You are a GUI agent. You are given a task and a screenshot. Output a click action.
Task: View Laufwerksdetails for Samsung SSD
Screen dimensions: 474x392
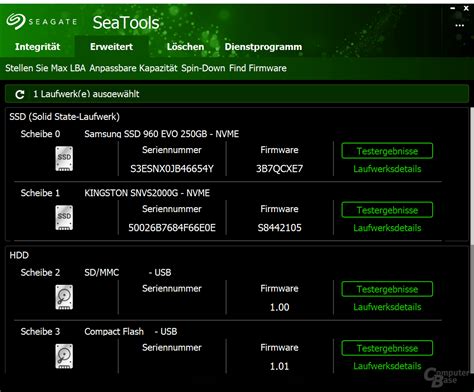pos(387,169)
